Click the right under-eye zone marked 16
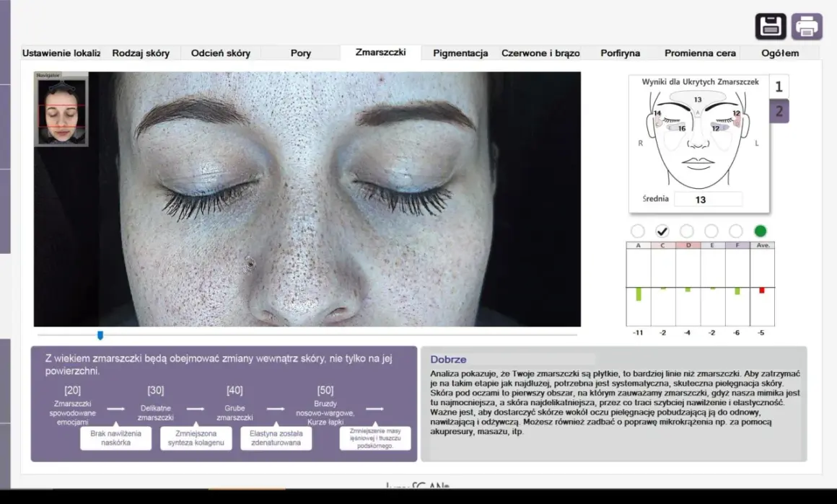 click(678, 128)
